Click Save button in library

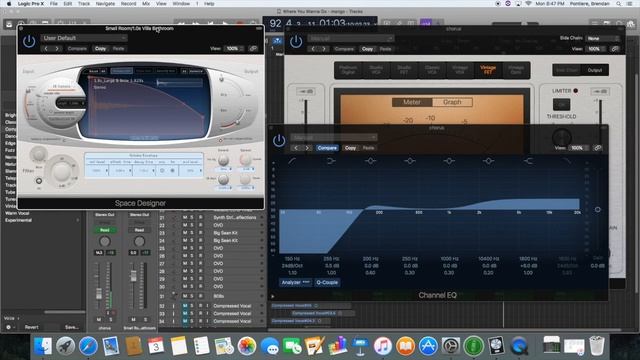pos(71,327)
